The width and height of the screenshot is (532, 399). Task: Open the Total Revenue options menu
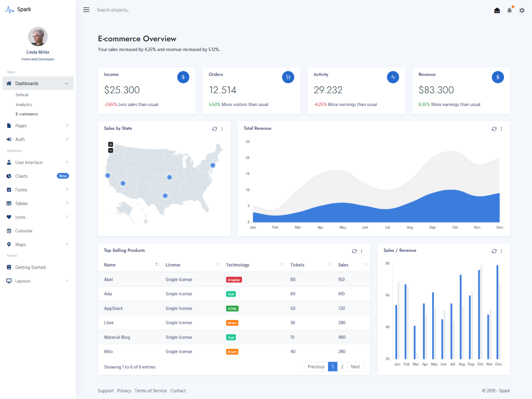coord(501,129)
